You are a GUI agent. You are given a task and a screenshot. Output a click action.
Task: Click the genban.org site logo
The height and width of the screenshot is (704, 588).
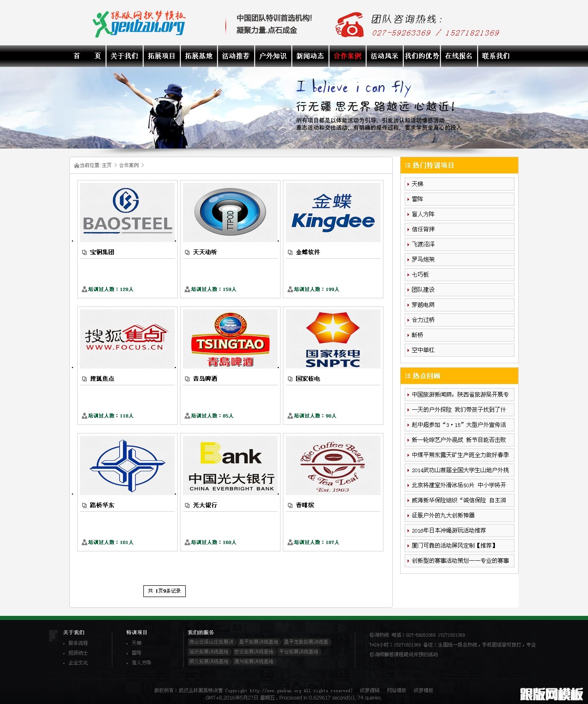click(139, 24)
